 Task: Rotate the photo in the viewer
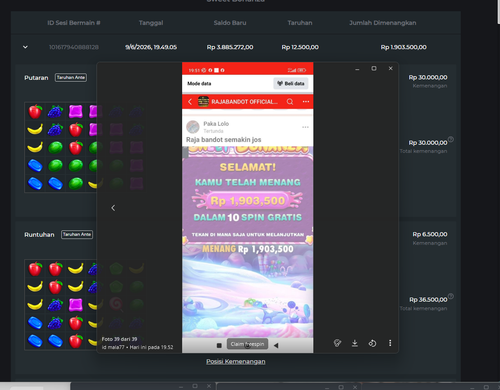click(x=372, y=343)
